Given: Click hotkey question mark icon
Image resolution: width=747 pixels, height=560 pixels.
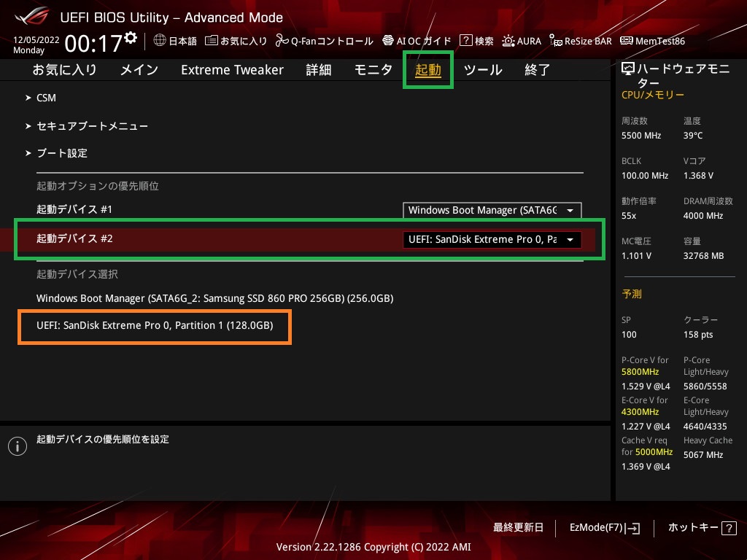Looking at the screenshot, I should click(729, 528).
